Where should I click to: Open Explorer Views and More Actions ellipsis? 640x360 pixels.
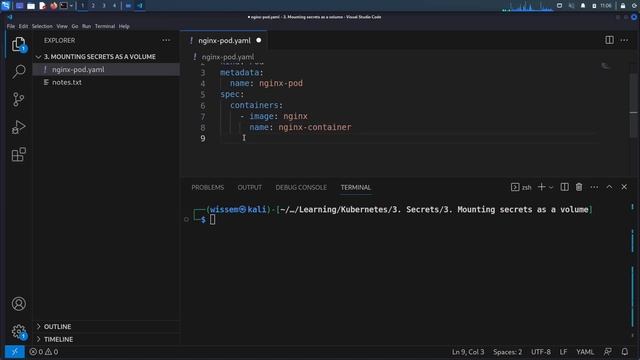click(166, 40)
